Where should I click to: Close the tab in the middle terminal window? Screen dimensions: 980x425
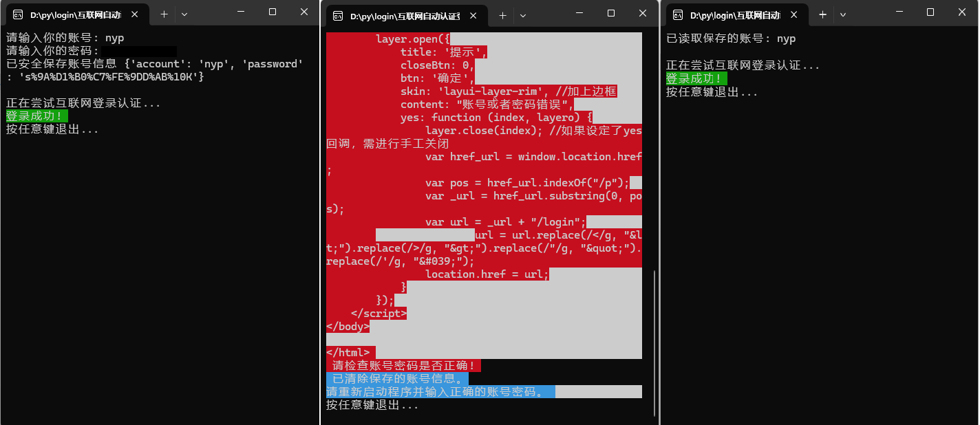pos(475,16)
